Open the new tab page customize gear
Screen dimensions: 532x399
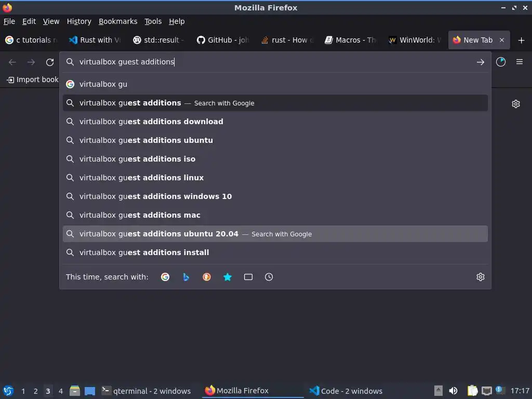(516, 104)
